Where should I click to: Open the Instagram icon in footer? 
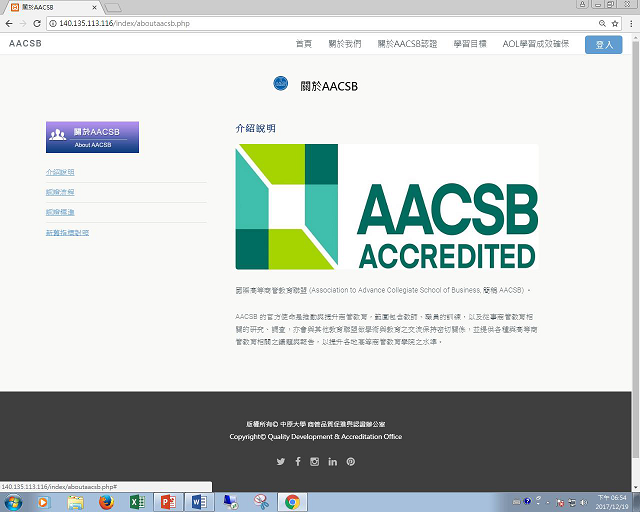[314, 462]
